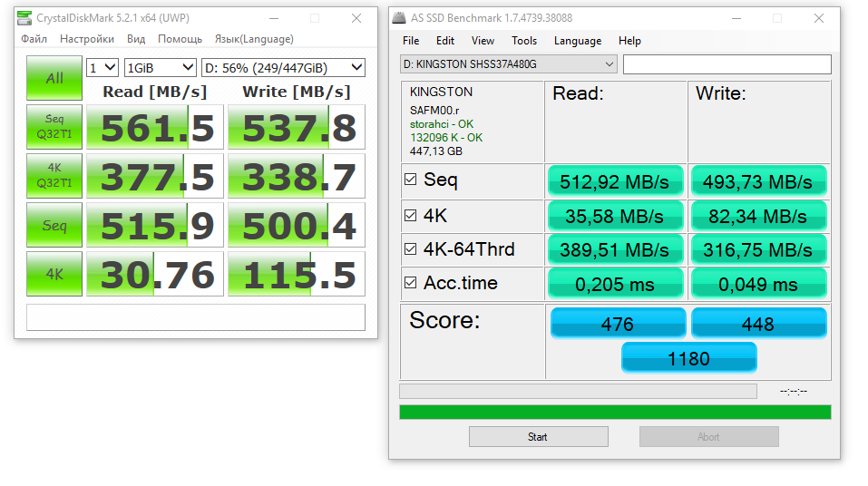This screenshot has width=868, height=486.
Task: Toggle the 4K-64Thrd checkbox
Action: pyautogui.click(x=410, y=249)
